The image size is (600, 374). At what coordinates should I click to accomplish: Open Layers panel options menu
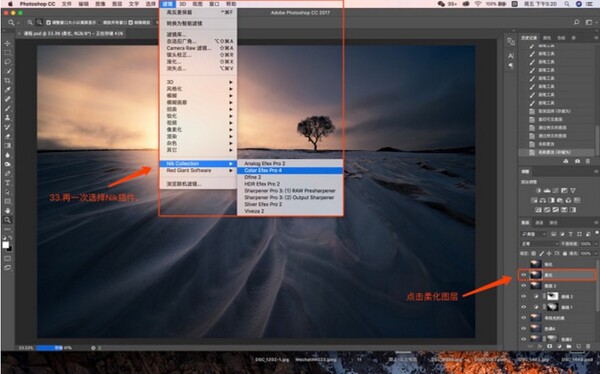pyautogui.click(x=596, y=223)
